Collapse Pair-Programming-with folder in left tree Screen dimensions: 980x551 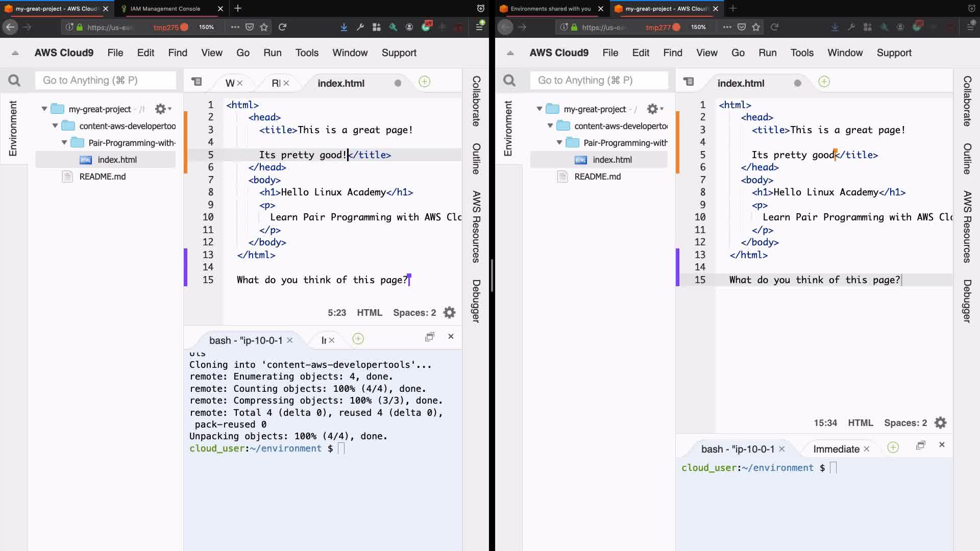64,143
